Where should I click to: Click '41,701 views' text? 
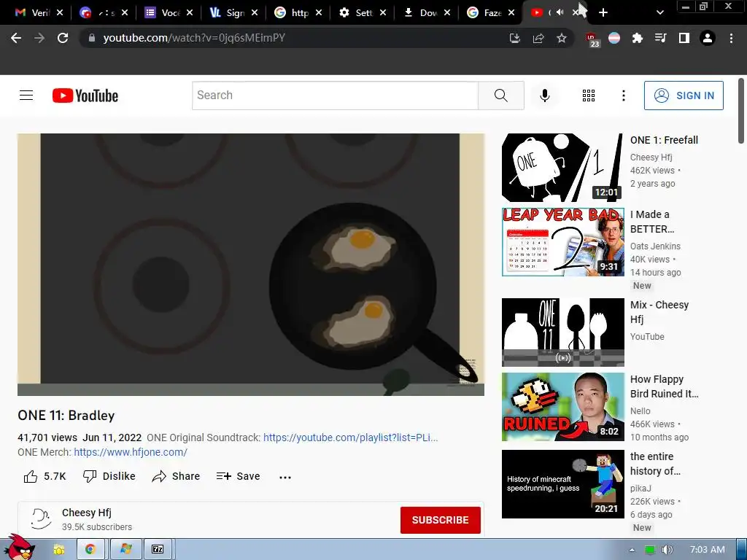point(47,437)
